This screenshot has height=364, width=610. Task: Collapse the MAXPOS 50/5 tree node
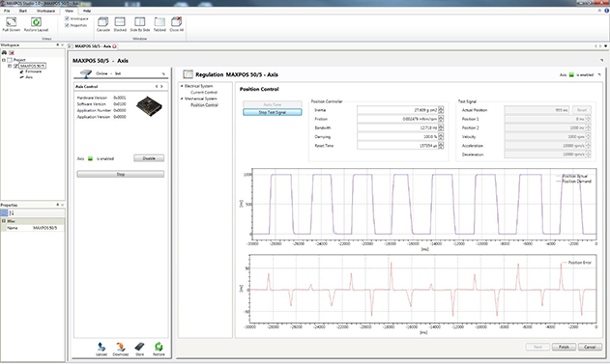pos(10,66)
